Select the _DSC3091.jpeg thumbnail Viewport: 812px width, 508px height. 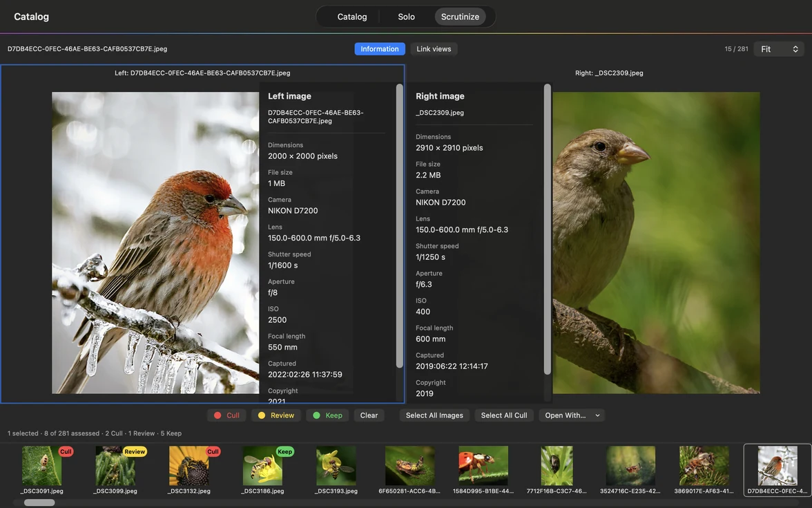tap(42, 466)
